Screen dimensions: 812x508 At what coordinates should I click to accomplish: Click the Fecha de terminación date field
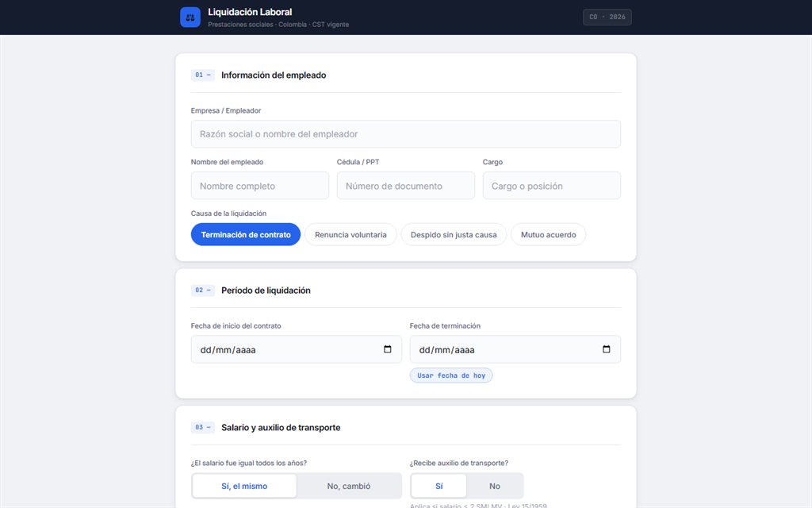point(515,349)
